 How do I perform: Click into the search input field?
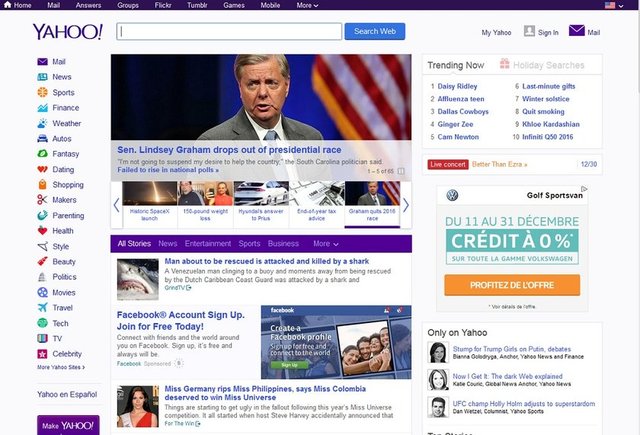(229, 31)
